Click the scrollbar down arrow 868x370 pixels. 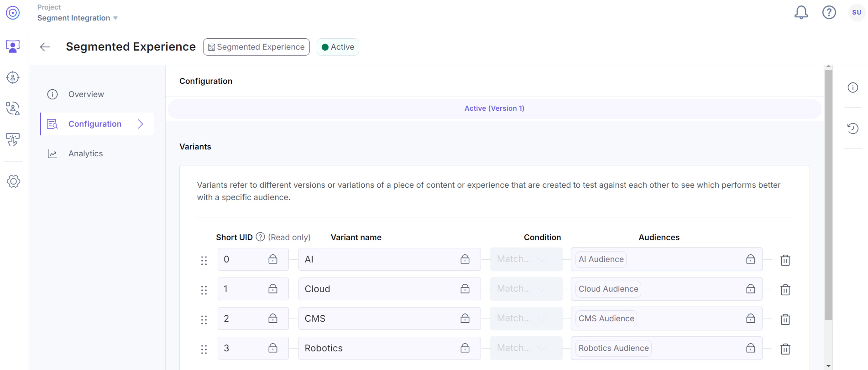(x=828, y=366)
